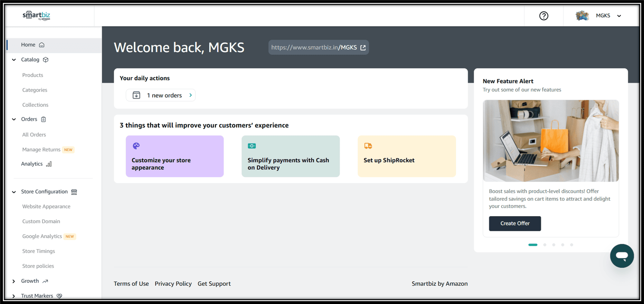Click the MGKS profile avatar image
The image size is (644, 304).
tap(582, 15)
